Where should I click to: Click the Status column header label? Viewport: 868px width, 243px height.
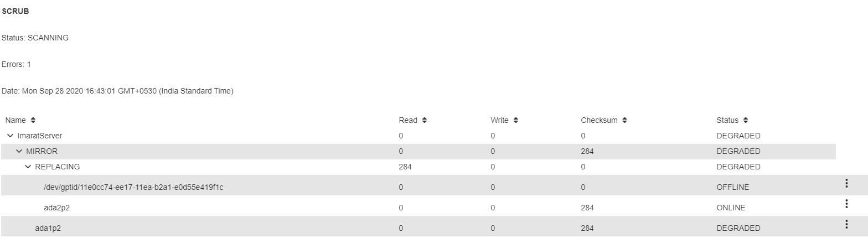727,120
